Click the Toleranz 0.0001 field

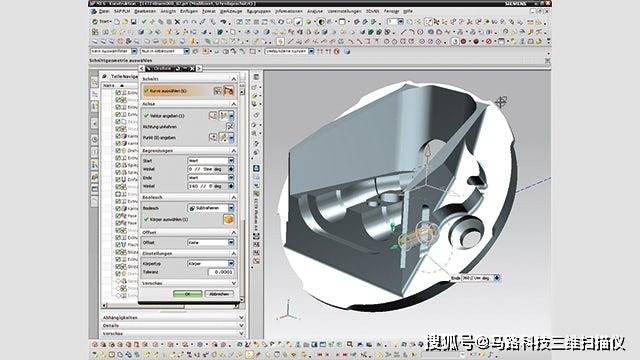click(221, 272)
